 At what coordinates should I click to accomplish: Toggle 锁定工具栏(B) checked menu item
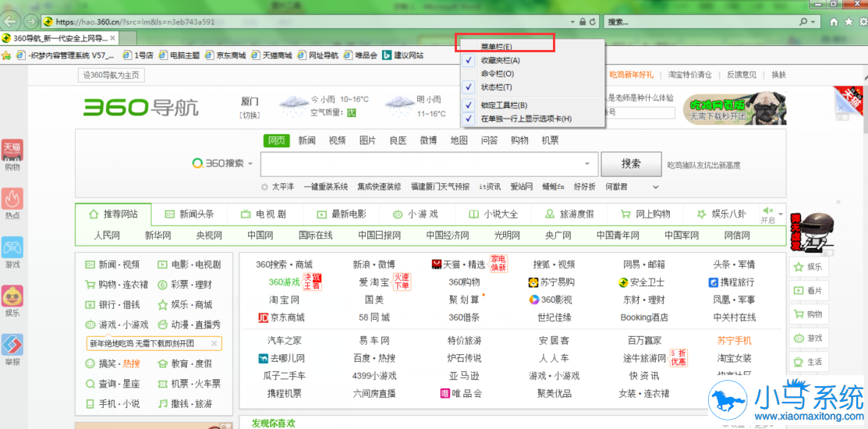tap(532, 105)
